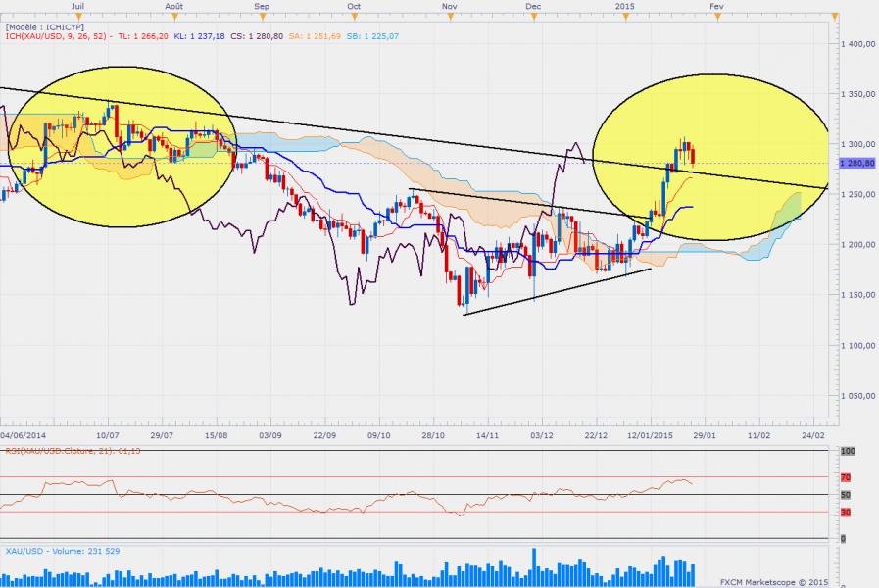This screenshot has width=879, height=588.
Task: Click the orange marker under Nov
Action: click(450, 18)
